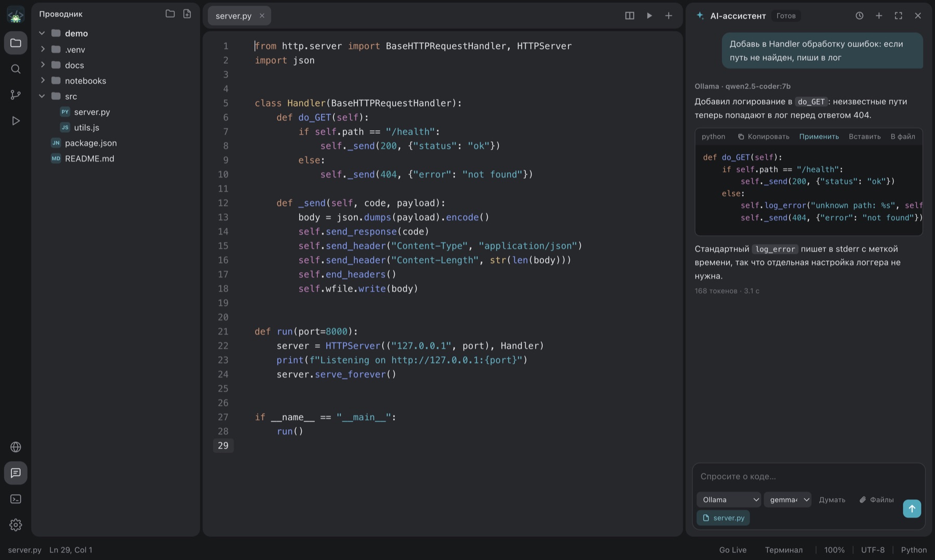
Task: Open the search icon in activity bar
Action: pyautogui.click(x=16, y=69)
